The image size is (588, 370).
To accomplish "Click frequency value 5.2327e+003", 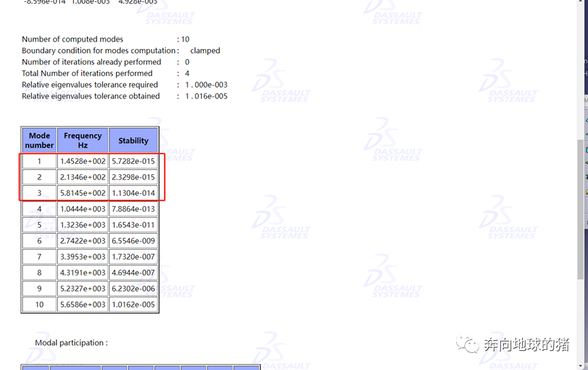I will coord(83,288).
